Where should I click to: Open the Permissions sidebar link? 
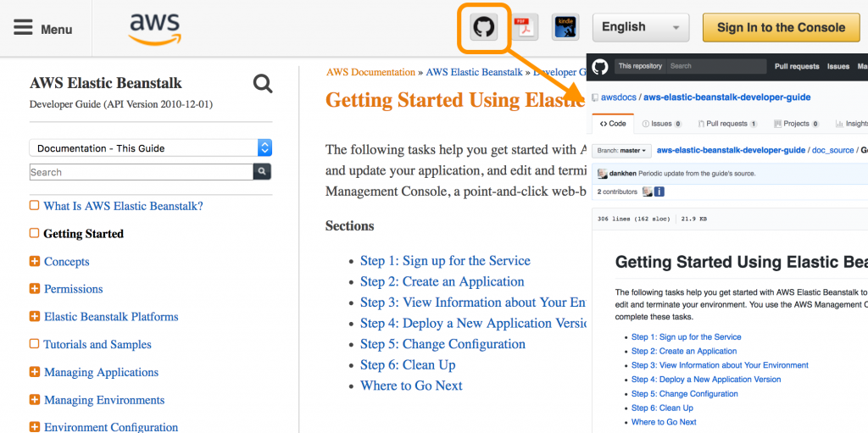coord(74,289)
